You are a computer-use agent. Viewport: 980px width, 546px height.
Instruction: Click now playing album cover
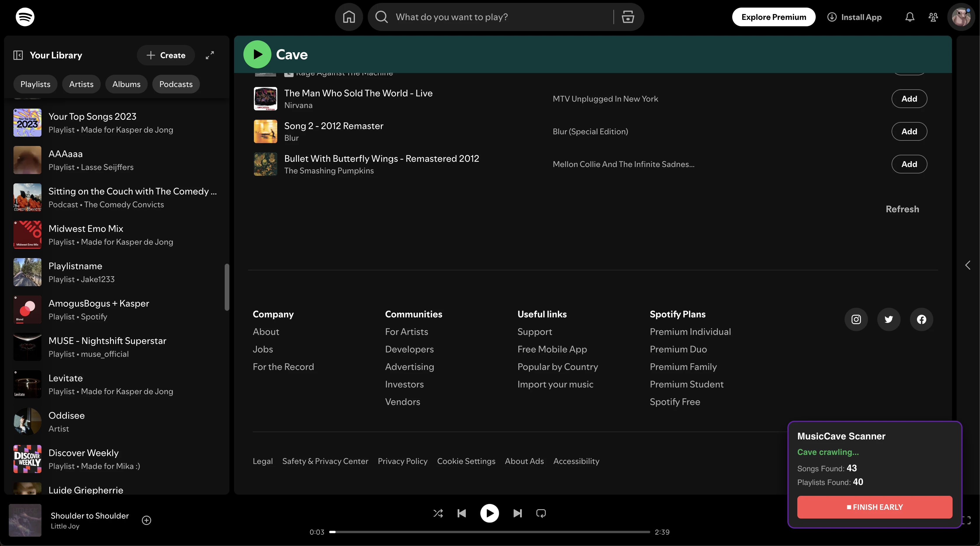click(25, 520)
